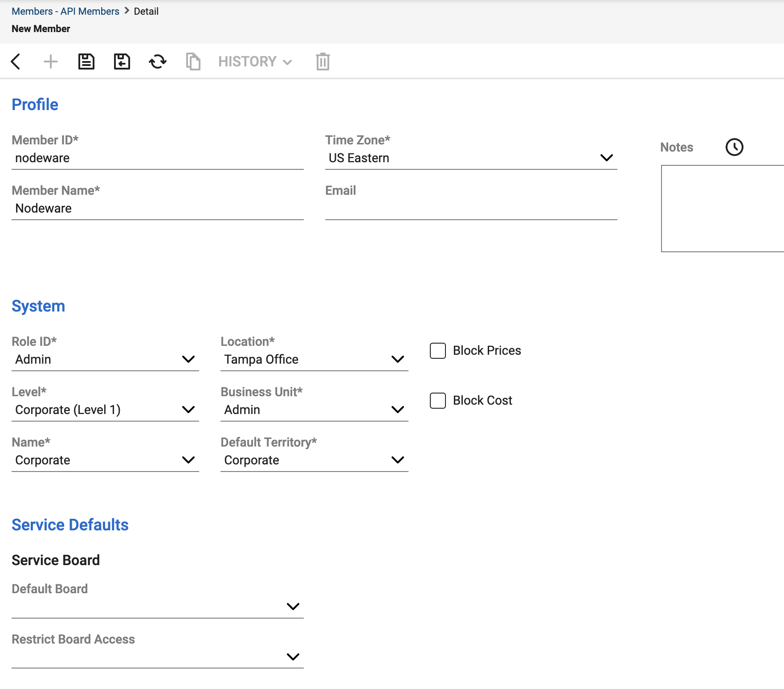Save the member with the floppy disk icon
Viewport: 784px width, 689px height.
point(86,62)
